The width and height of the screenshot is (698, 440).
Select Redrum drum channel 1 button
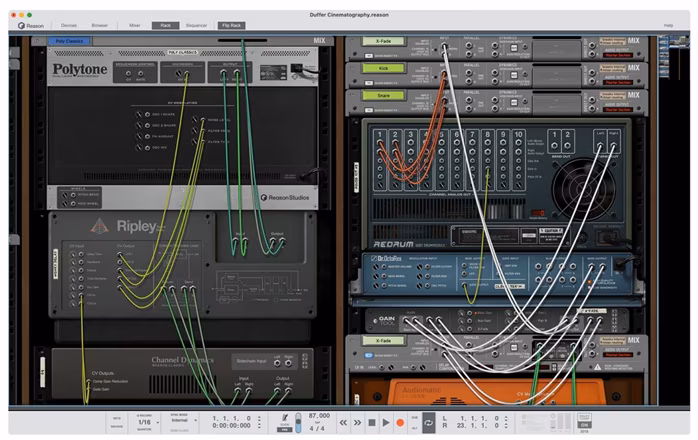(380, 132)
